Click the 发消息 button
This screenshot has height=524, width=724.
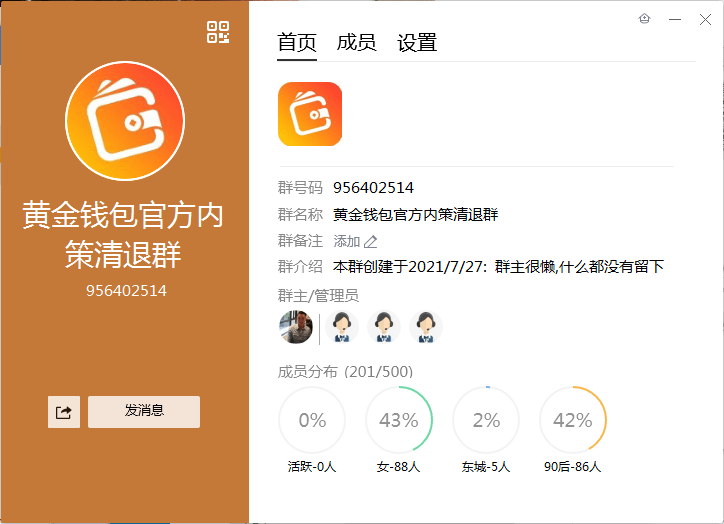pos(144,412)
